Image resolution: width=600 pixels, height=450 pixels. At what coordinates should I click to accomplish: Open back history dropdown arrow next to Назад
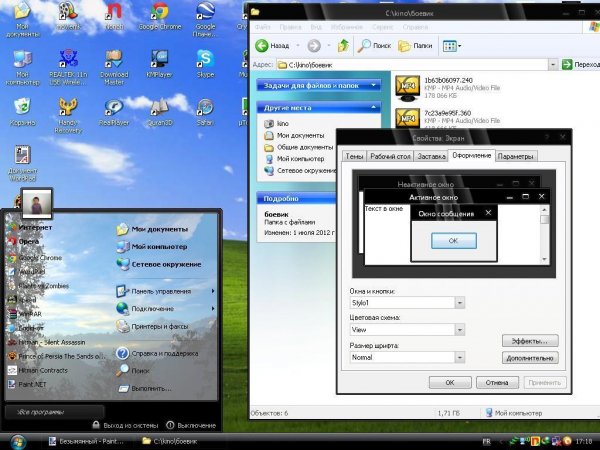[298, 46]
